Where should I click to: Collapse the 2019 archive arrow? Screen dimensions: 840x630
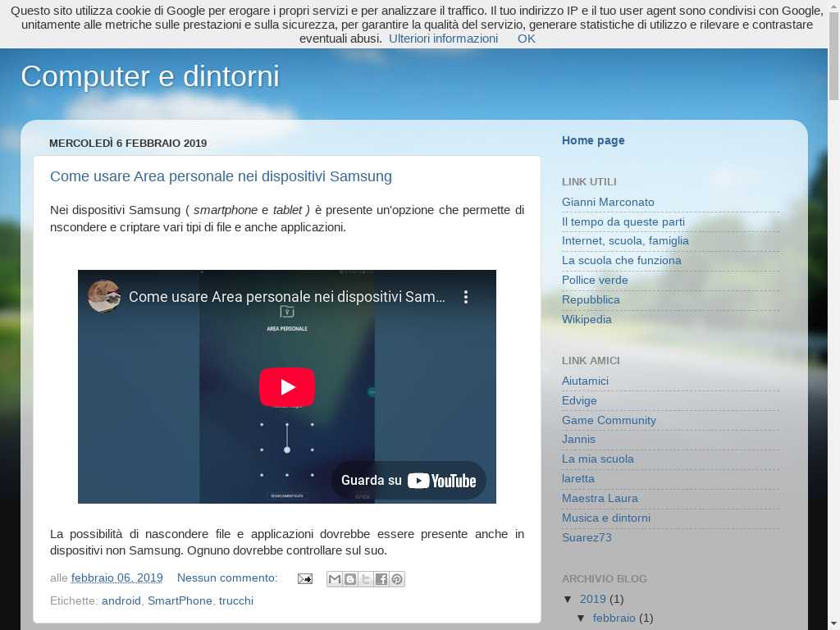(x=568, y=599)
